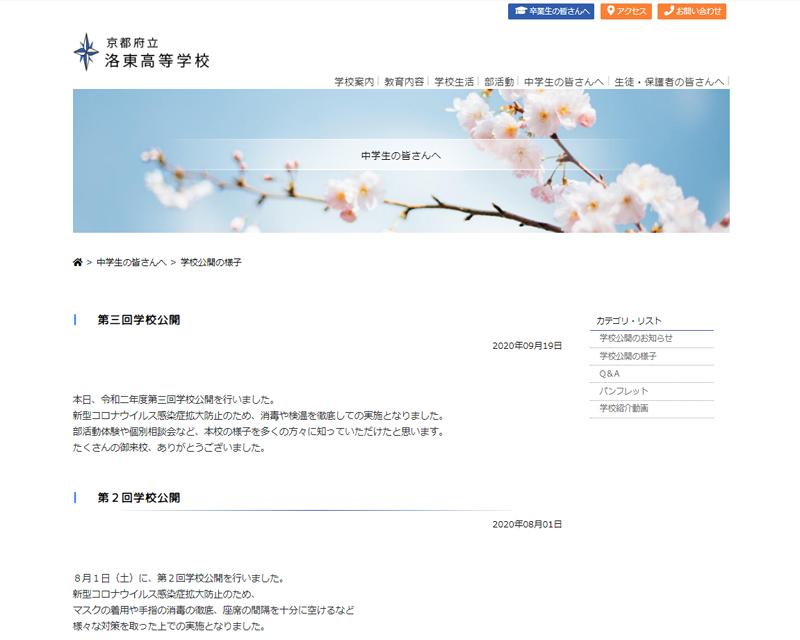Viewport: 800px width, 640px height.
Task: Open 生徒・保護者の皆さんへ menu item
Action: point(669,81)
